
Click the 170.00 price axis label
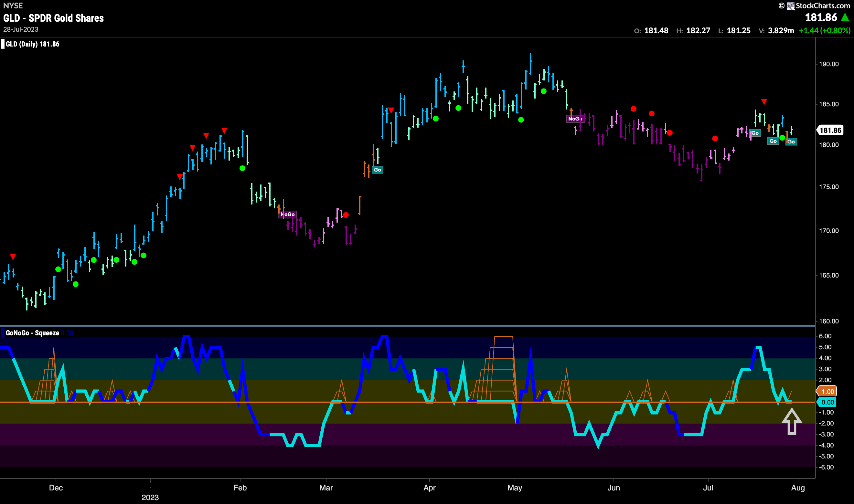pyautogui.click(x=829, y=231)
